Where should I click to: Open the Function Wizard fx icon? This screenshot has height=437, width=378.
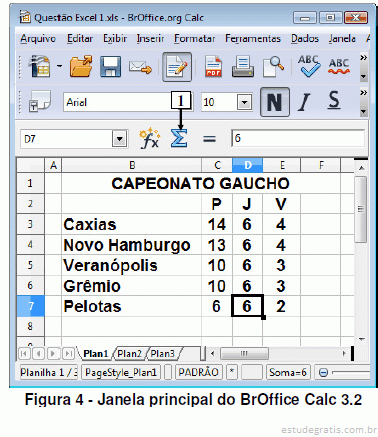[149, 138]
